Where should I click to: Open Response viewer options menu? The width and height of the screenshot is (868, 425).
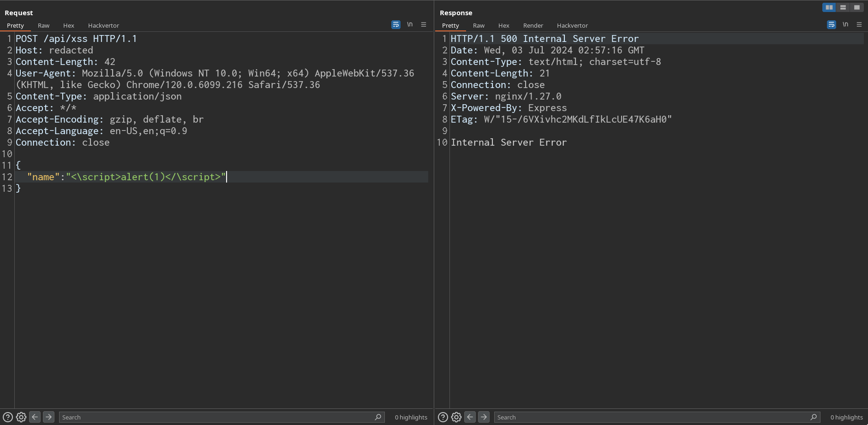click(x=859, y=25)
